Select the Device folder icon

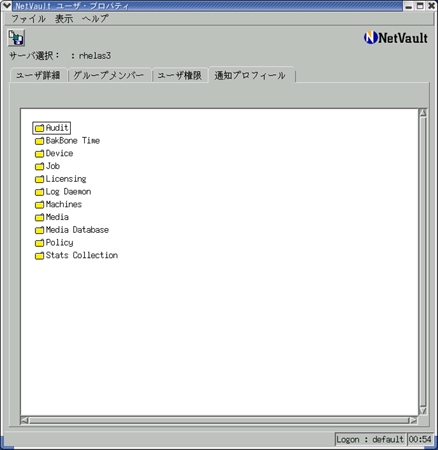point(39,154)
